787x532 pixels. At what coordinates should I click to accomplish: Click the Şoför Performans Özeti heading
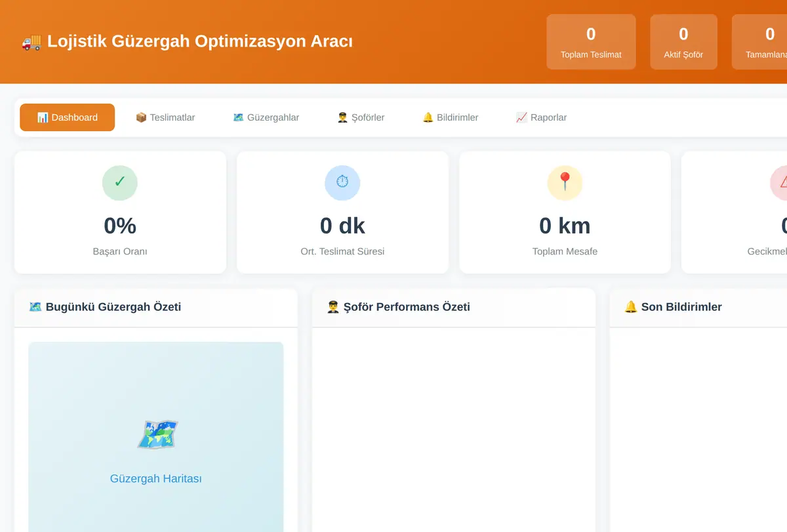pyautogui.click(x=398, y=307)
